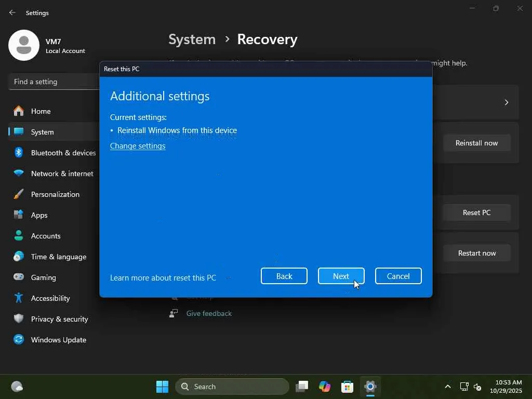Click the Give feedback icon

click(x=174, y=313)
